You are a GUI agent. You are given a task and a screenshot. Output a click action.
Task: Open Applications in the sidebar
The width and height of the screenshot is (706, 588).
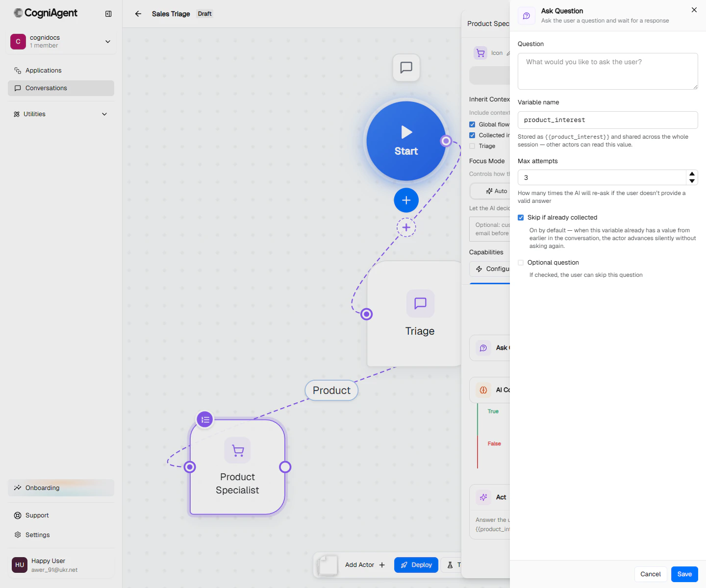tap(61, 71)
